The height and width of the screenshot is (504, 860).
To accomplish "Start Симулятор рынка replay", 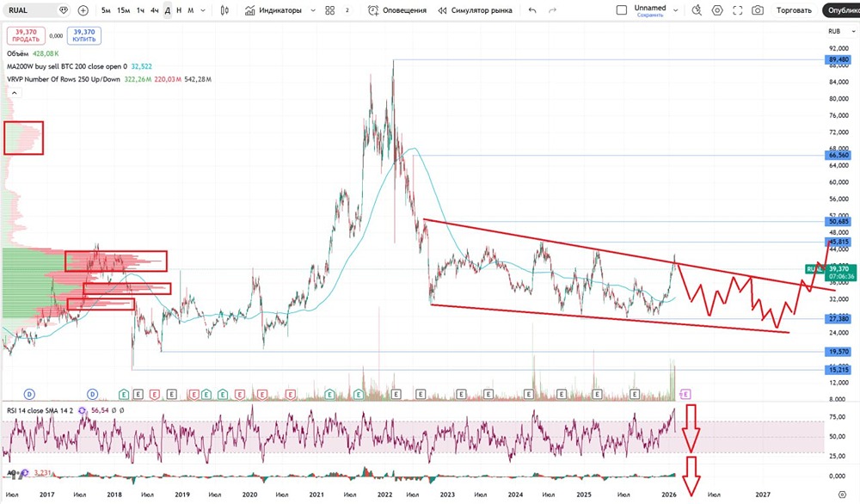I will tap(475, 9).
